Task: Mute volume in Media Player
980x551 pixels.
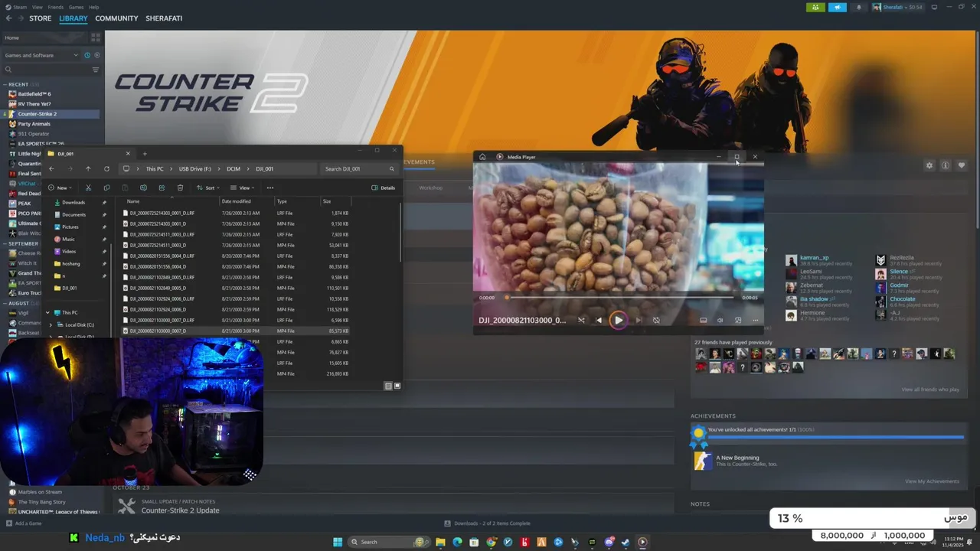Action: coord(720,320)
